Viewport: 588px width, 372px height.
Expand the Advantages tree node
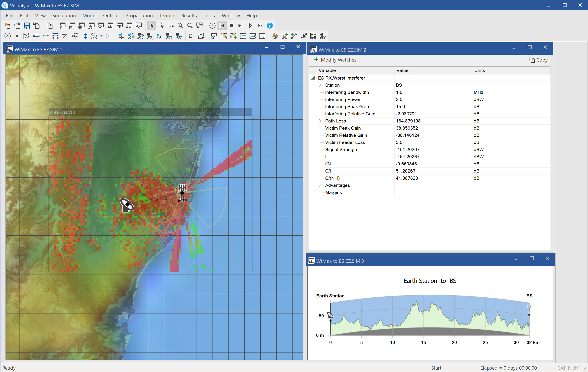click(320, 185)
